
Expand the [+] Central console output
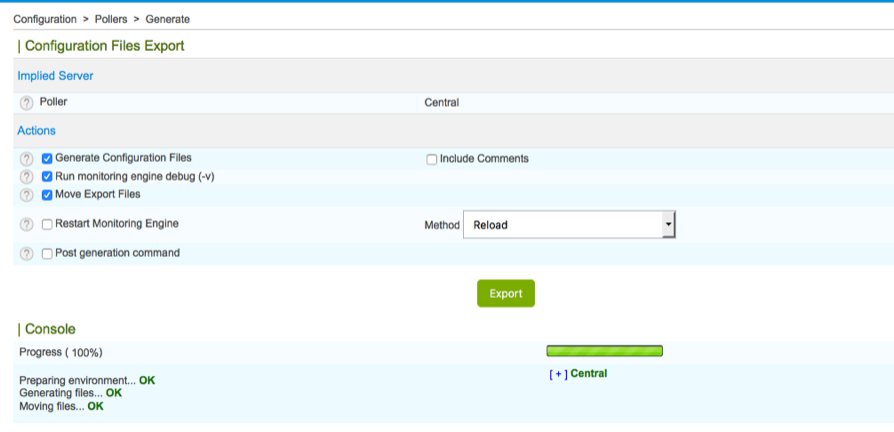tap(558, 374)
